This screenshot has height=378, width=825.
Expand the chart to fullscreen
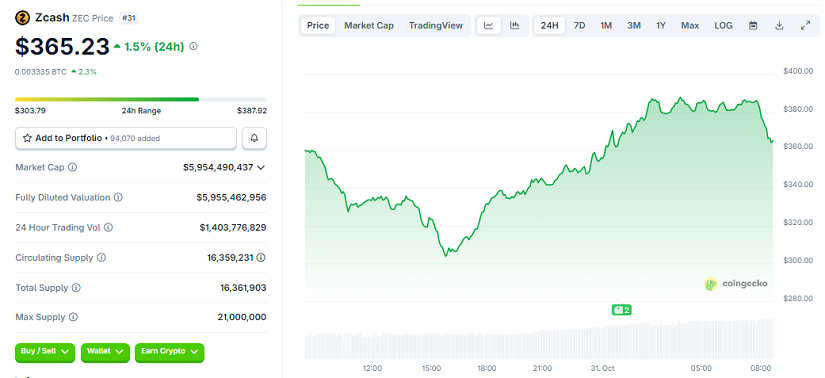(805, 25)
